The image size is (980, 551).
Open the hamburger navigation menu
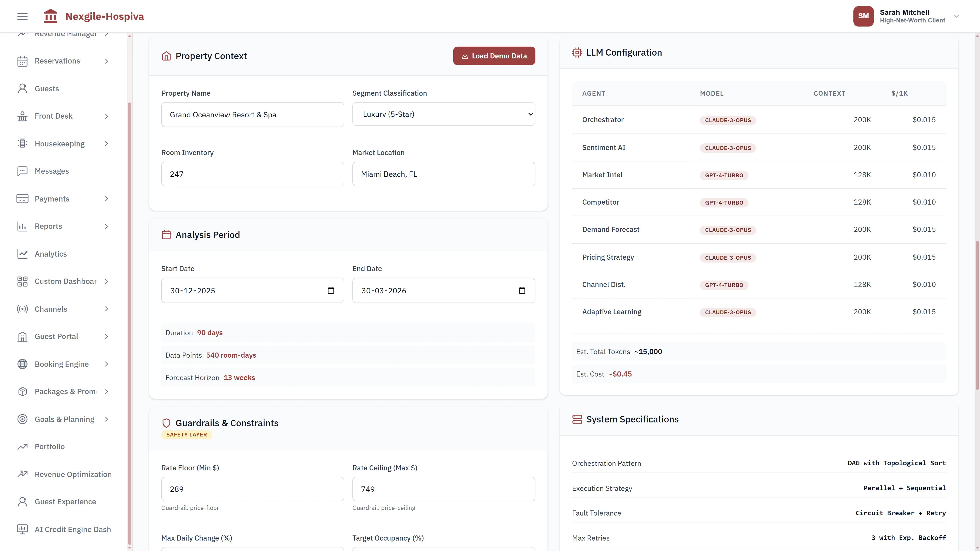click(x=22, y=16)
